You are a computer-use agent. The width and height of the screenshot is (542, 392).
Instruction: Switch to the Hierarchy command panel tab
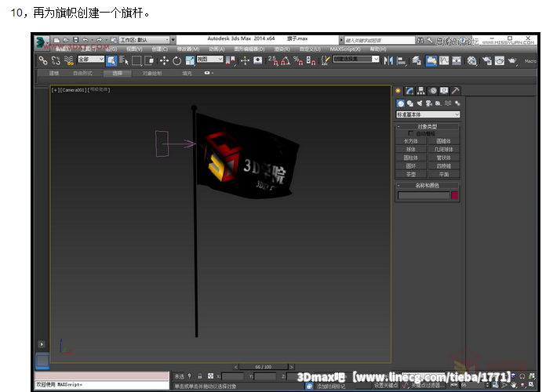coord(421,90)
